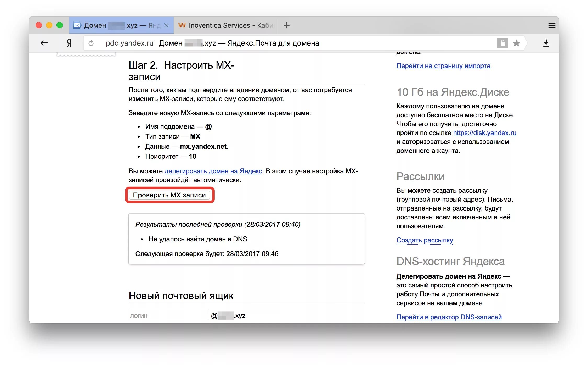Image resolution: width=588 pixels, height=365 pixels.
Task: Go back with the browser back arrow
Action: [x=44, y=43]
